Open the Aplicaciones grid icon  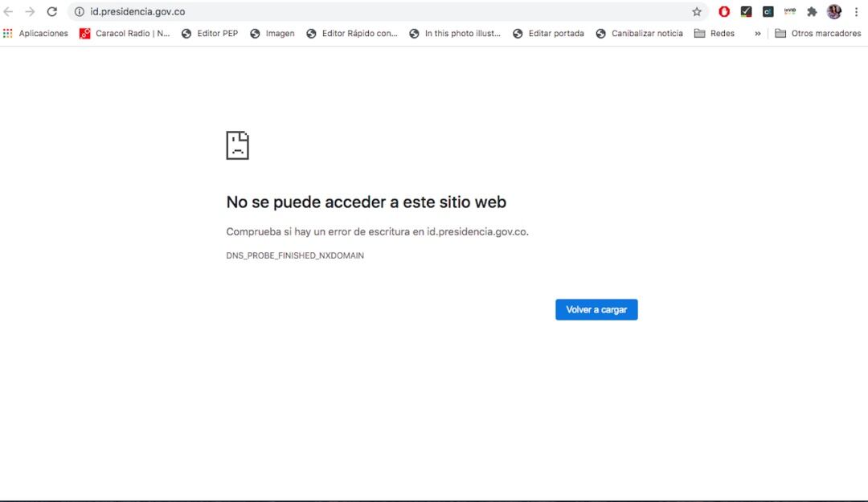(7, 33)
